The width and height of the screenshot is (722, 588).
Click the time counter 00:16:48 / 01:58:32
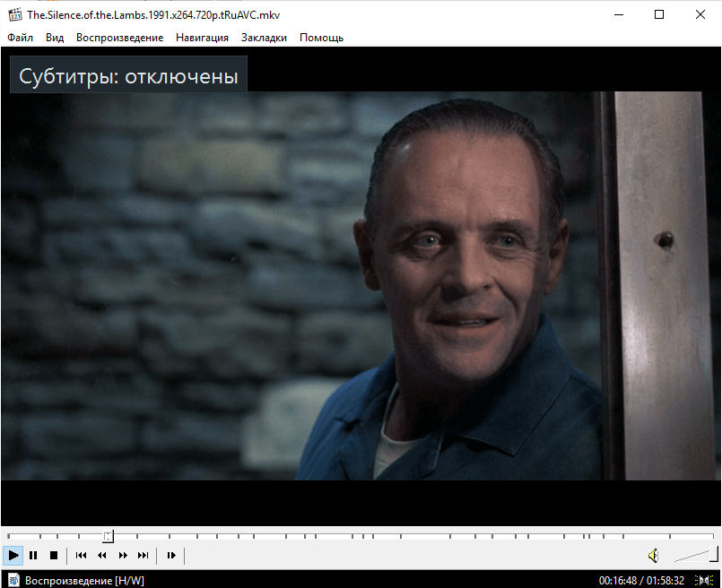[x=641, y=581]
